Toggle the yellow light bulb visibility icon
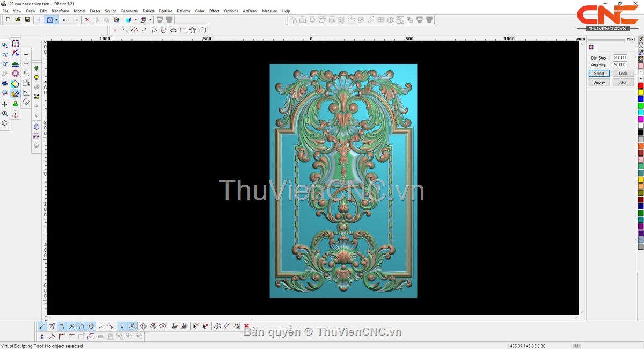 tap(36, 78)
